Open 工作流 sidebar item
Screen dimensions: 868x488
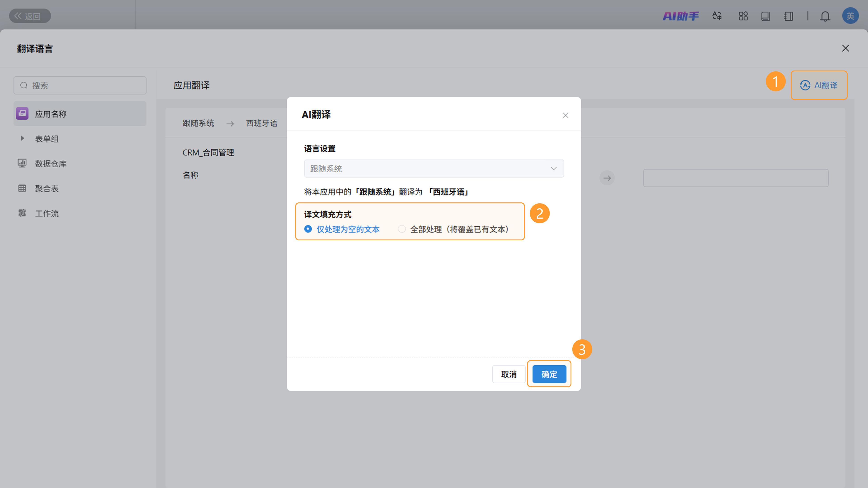coord(47,213)
